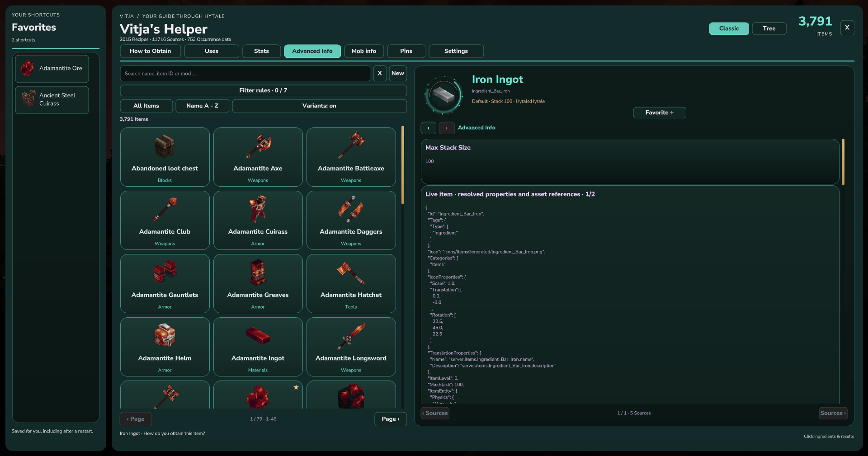Click the starred item favorite star
The height and width of the screenshot is (456, 868).
point(296,387)
